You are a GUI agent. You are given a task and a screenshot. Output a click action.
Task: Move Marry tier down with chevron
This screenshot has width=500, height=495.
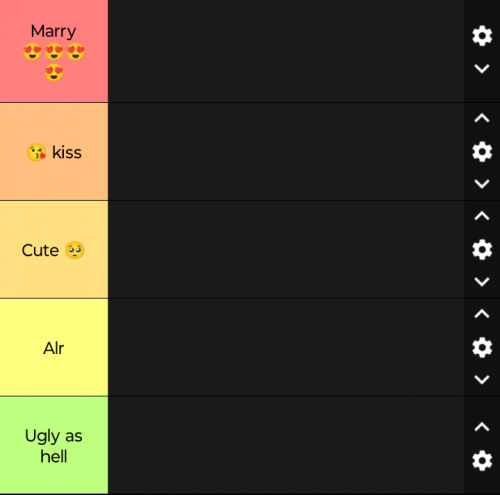[x=482, y=69]
